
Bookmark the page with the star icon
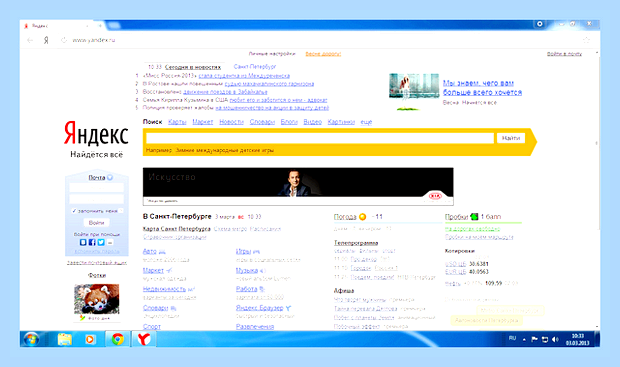pos(586,40)
